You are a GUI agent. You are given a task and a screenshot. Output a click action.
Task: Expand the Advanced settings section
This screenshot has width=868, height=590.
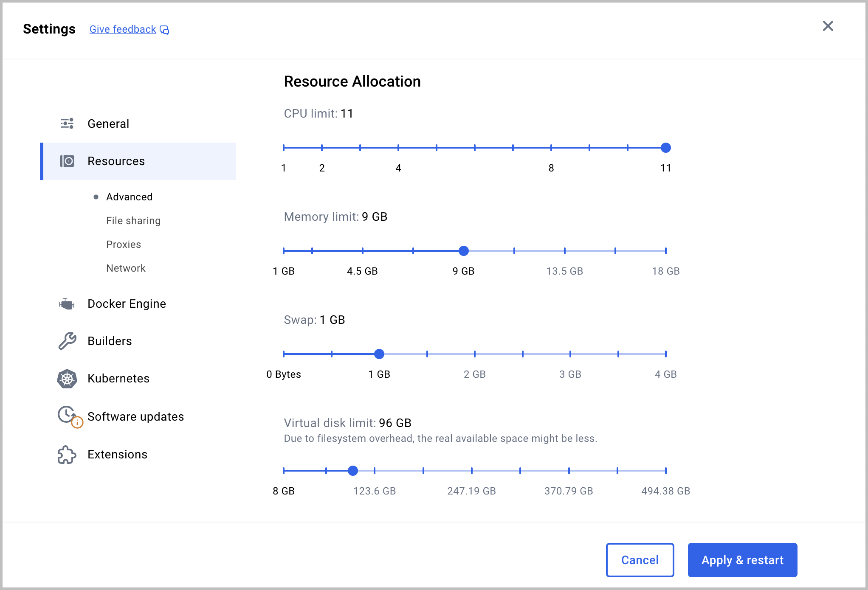(130, 196)
